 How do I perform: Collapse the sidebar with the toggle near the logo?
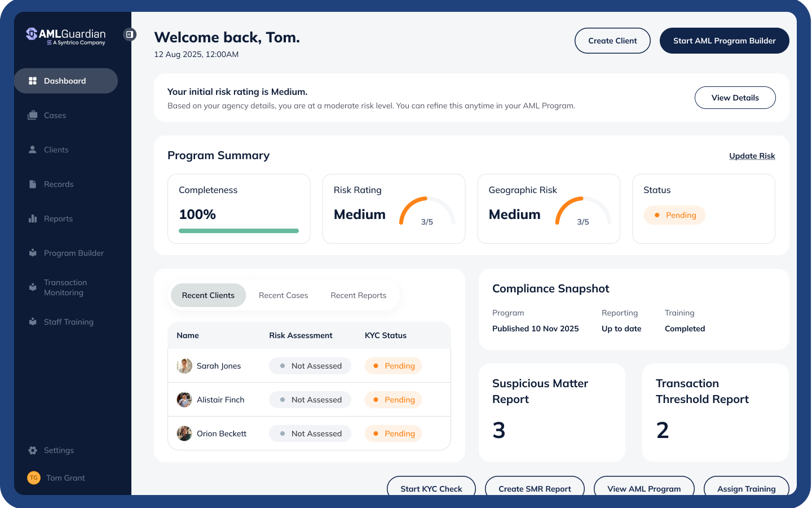tap(130, 34)
